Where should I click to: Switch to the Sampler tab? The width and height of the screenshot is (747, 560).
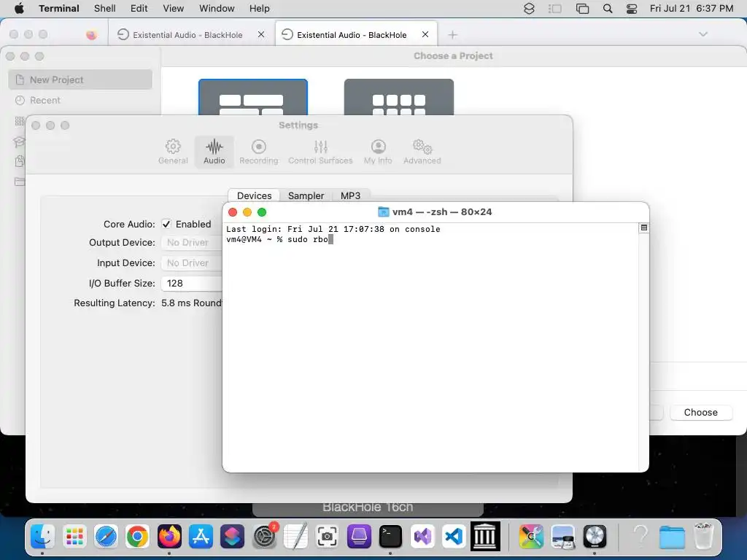tap(306, 195)
